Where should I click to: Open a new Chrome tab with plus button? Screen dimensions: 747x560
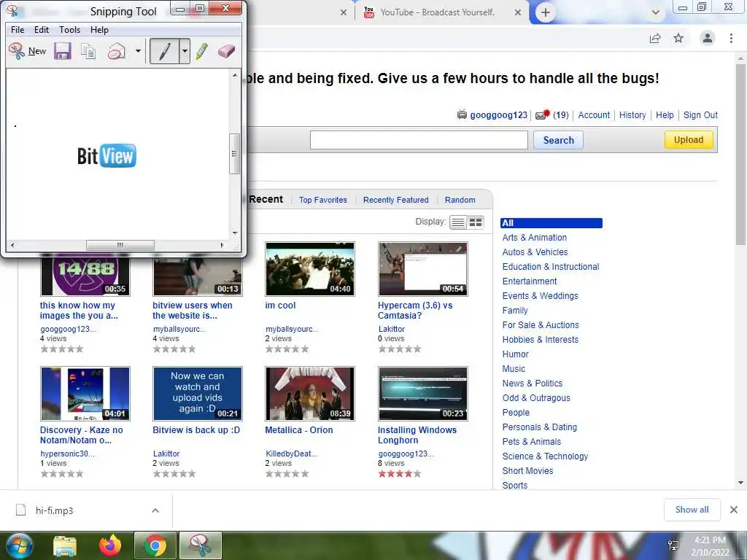[546, 13]
